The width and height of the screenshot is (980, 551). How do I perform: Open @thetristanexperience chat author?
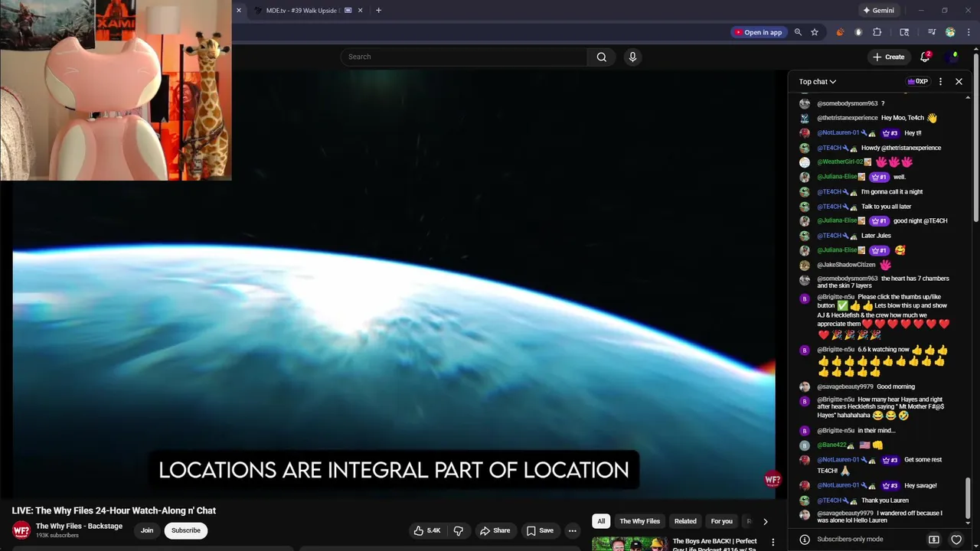pos(847,118)
